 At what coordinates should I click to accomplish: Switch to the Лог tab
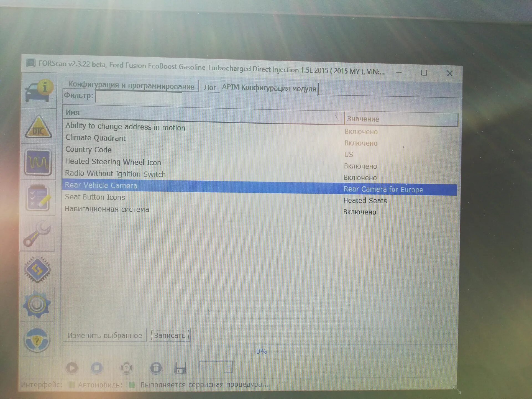(x=210, y=88)
